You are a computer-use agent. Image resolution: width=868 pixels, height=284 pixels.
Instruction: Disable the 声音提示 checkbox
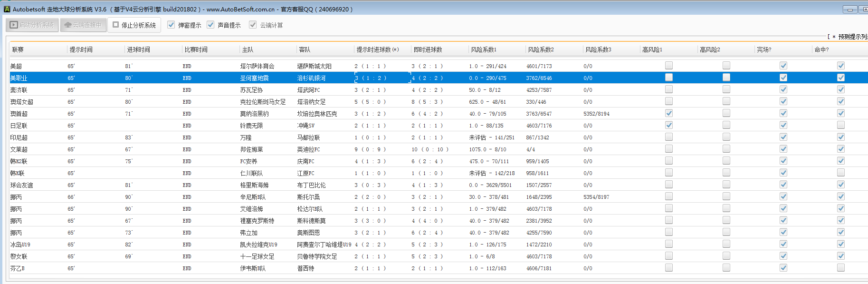211,25
